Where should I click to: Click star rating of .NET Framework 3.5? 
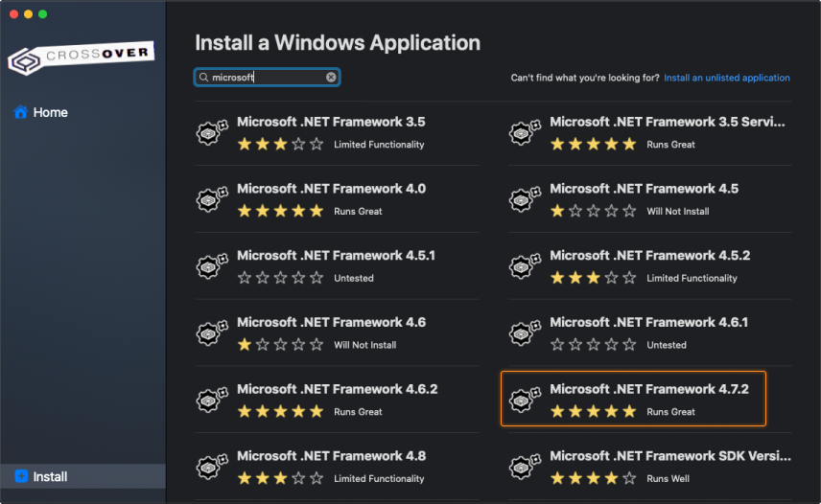280,144
